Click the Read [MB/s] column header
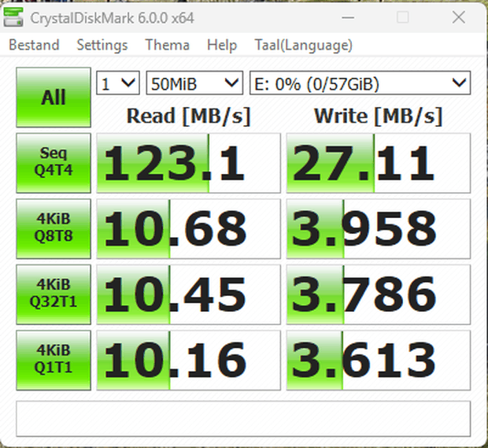The image size is (488, 448). point(189,116)
